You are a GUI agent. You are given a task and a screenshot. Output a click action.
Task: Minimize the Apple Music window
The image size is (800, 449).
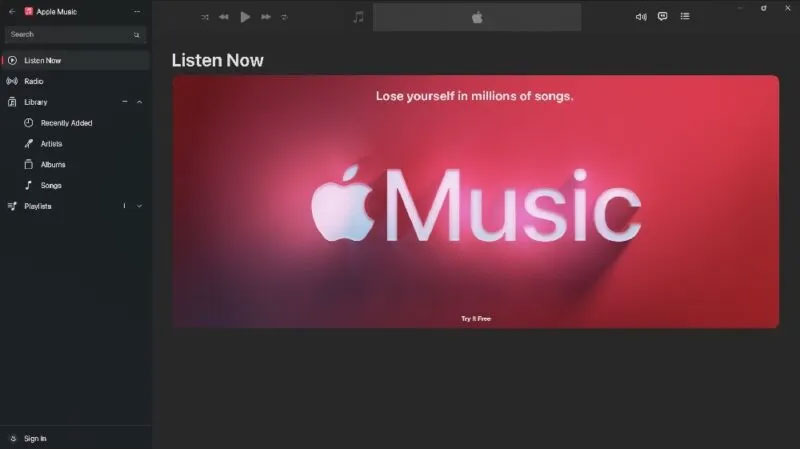tap(740, 8)
